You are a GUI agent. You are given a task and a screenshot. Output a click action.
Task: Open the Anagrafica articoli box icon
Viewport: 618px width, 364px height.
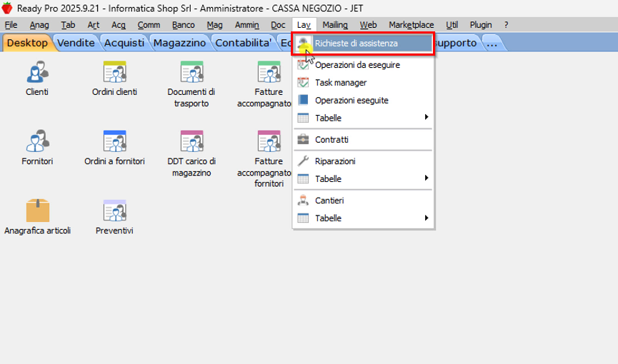tap(37, 211)
